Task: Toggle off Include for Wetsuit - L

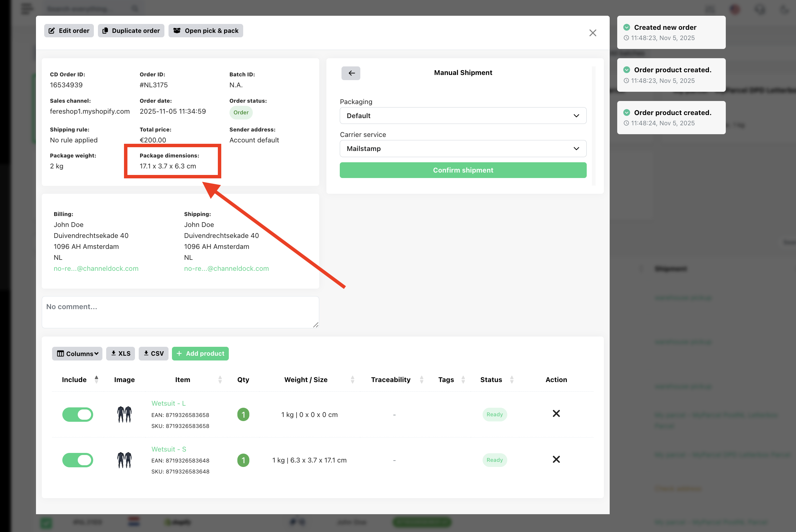Action: click(x=78, y=415)
